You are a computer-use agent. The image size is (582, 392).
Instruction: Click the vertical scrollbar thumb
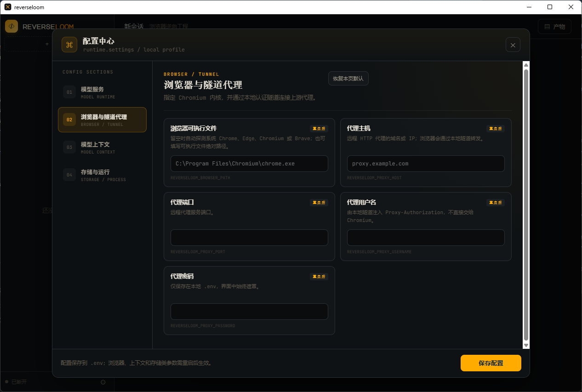(526, 205)
